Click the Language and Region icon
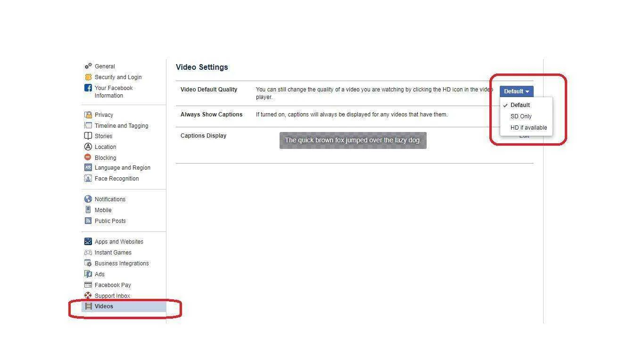 [x=88, y=167]
